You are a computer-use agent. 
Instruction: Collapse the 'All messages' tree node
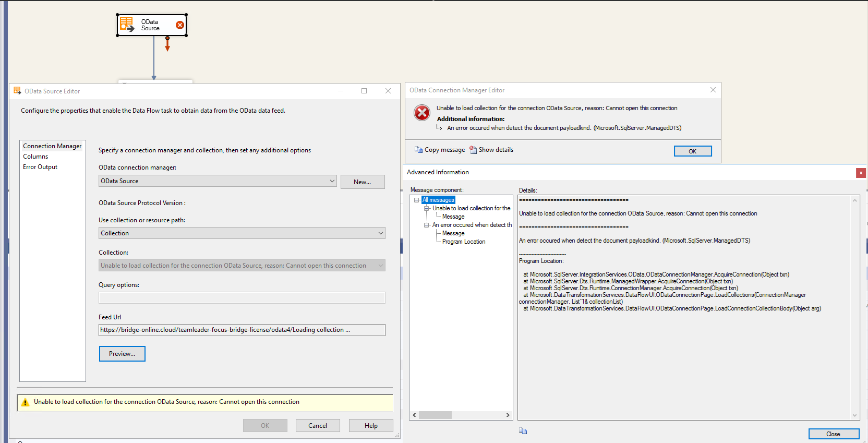[x=416, y=200]
